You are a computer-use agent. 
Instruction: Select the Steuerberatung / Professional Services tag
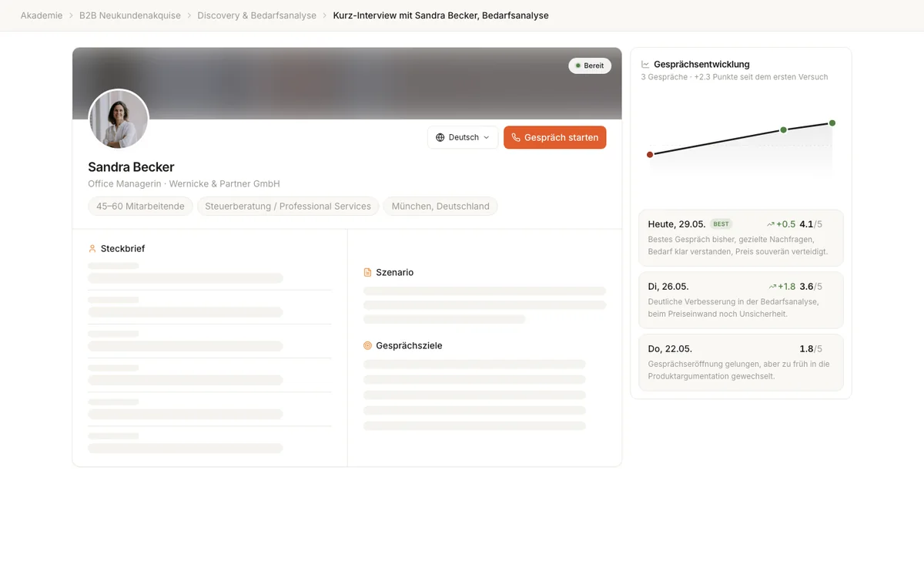point(288,207)
